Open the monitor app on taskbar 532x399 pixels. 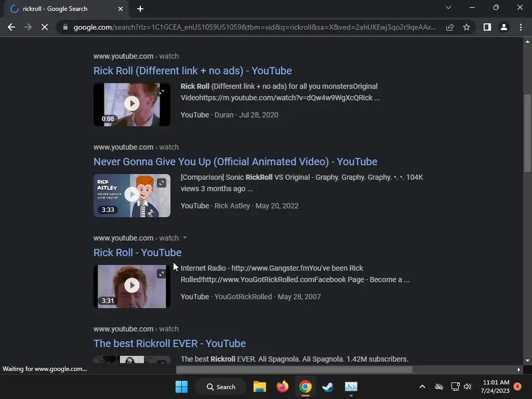click(x=351, y=387)
